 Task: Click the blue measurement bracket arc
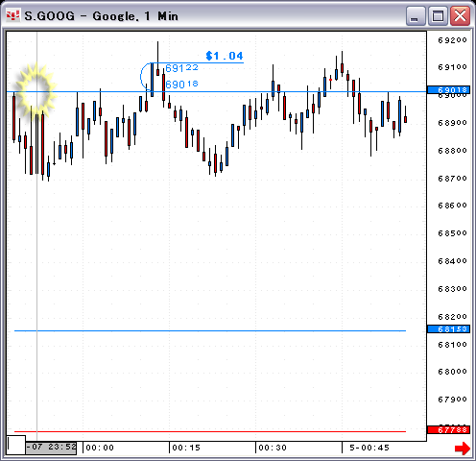pos(145,76)
